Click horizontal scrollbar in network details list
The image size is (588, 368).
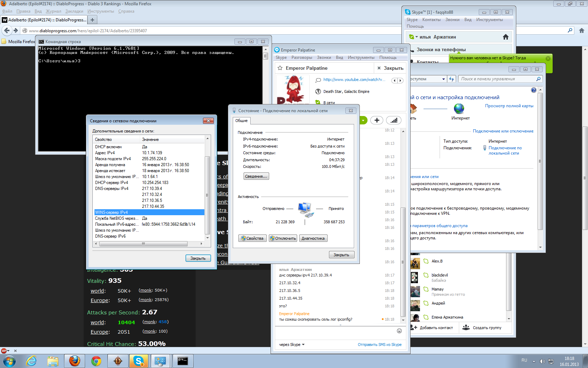pyautogui.click(x=143, y=244)
